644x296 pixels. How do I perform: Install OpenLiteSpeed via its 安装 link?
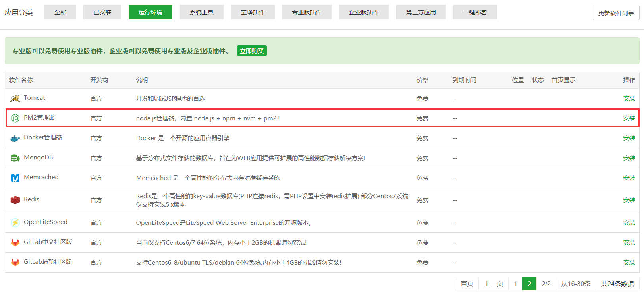[x=629, y=222]
